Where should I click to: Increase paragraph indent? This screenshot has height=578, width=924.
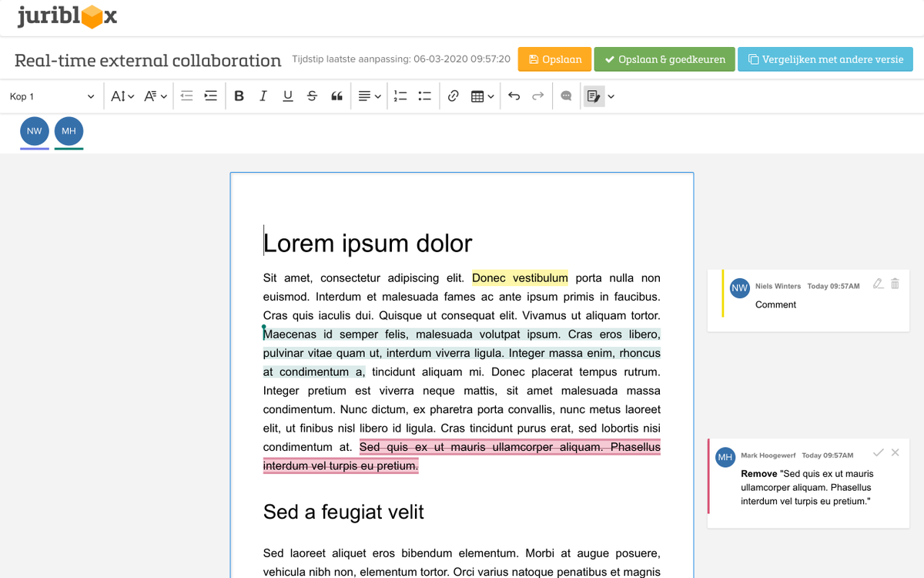(210, 96)
